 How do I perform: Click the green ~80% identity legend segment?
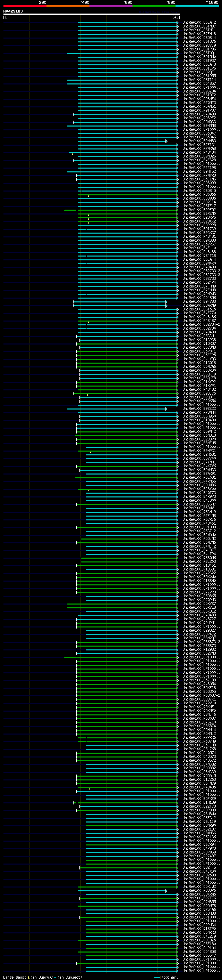154,6
